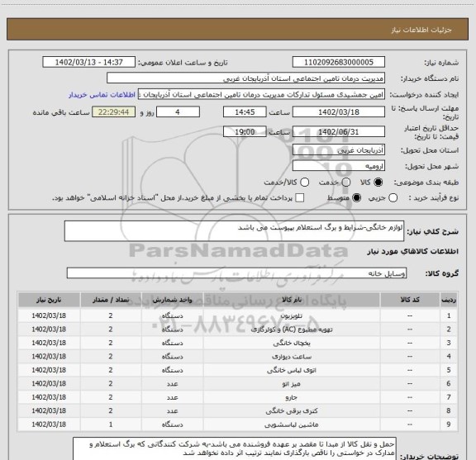Select the ماشین لباسشویی row in table

(x=237, y=424)
